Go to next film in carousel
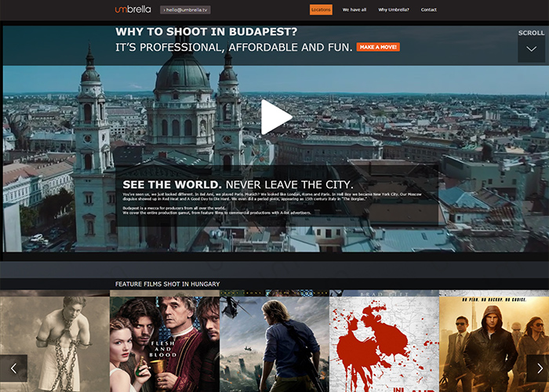Viewport: 549px width, 392px height. pyautogui.click(x=536, y=368)
